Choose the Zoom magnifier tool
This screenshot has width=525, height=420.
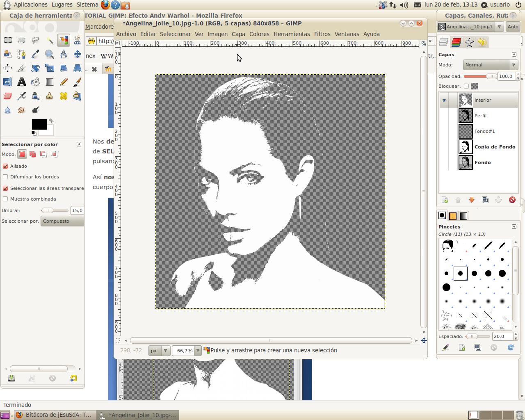pyautogui.click(x=48, y=55)
